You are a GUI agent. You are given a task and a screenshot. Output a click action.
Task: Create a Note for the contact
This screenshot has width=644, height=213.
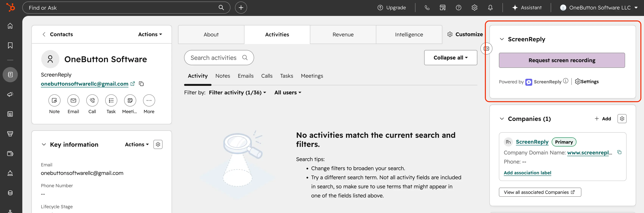(54, 101)
